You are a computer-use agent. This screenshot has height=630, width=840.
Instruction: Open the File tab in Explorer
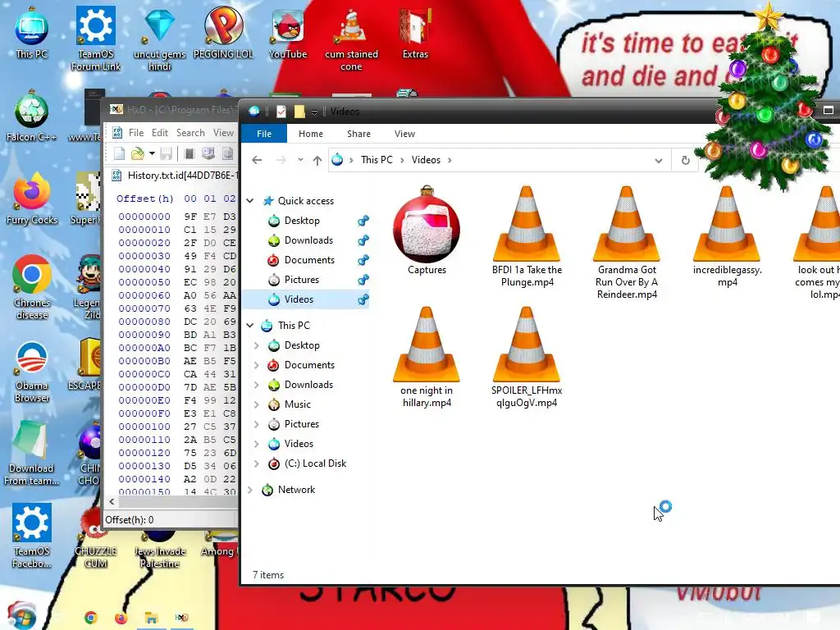pyautogui.click(x=264, y=134)
